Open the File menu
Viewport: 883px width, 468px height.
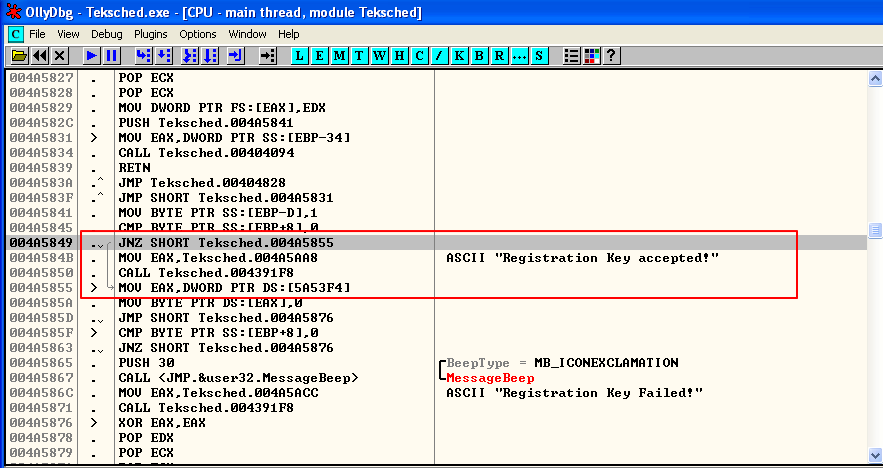(x=37, y=34)
